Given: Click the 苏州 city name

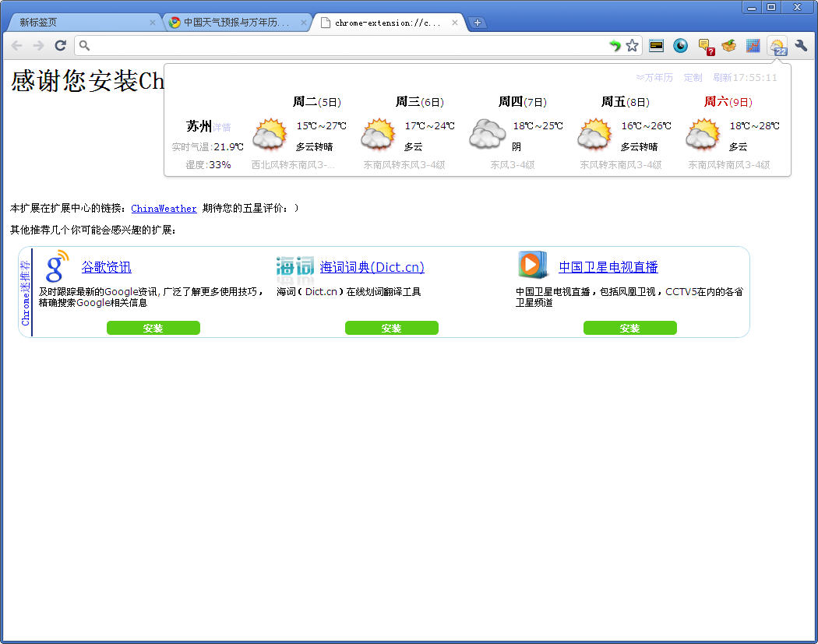Looking at the screenshot, I should click(199, 126).
